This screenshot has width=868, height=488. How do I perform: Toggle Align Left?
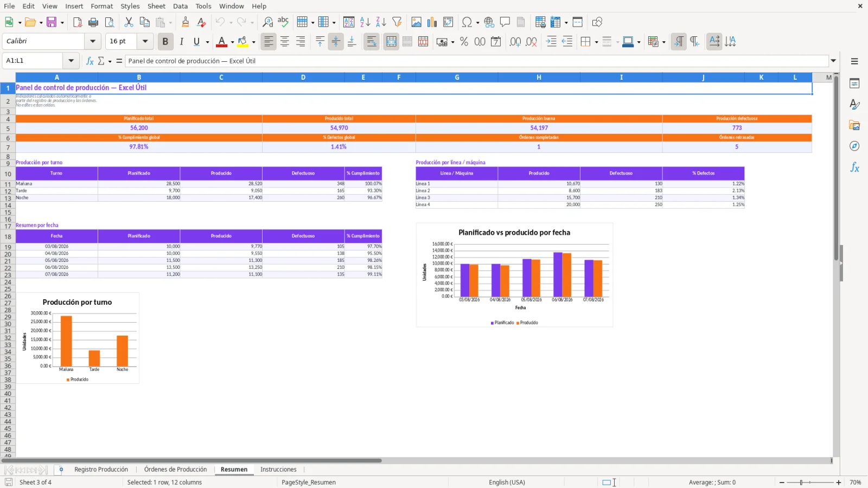[x=269, y=42]
